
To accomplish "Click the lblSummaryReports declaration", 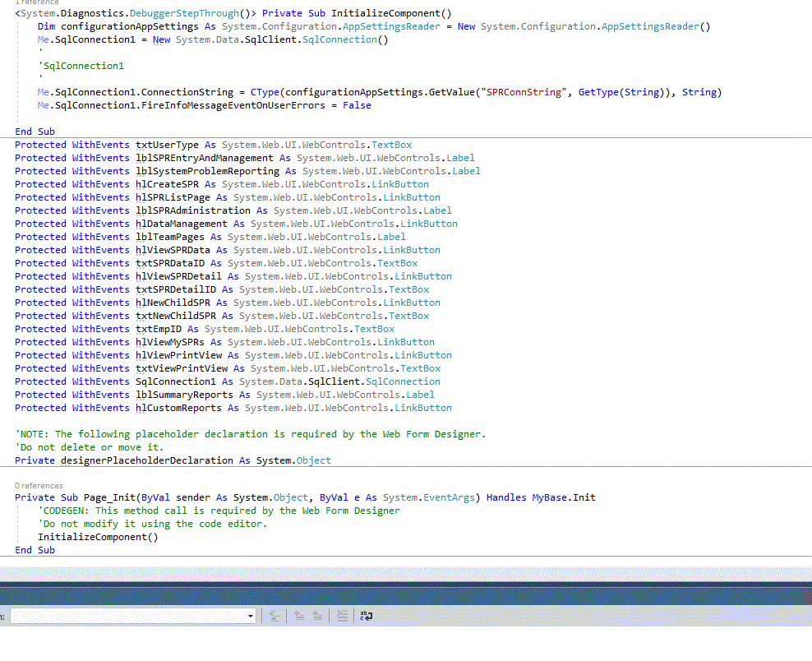I will click(x=184, y=395).
